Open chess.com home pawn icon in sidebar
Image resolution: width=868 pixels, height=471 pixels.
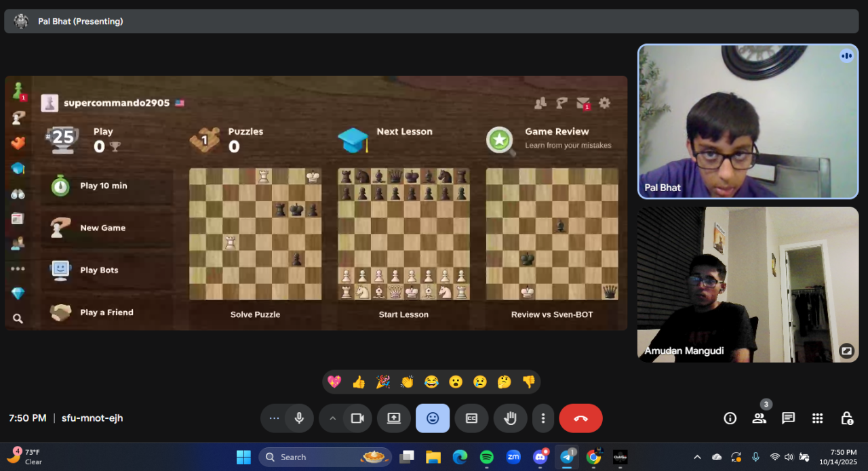coord(18,90)
